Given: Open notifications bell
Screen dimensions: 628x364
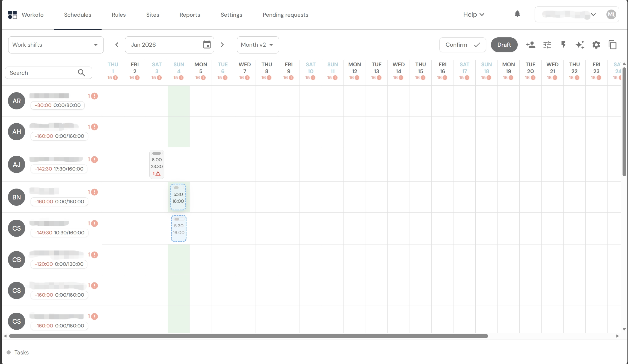Looking at the screenshot, I should [x=517, y=14].
